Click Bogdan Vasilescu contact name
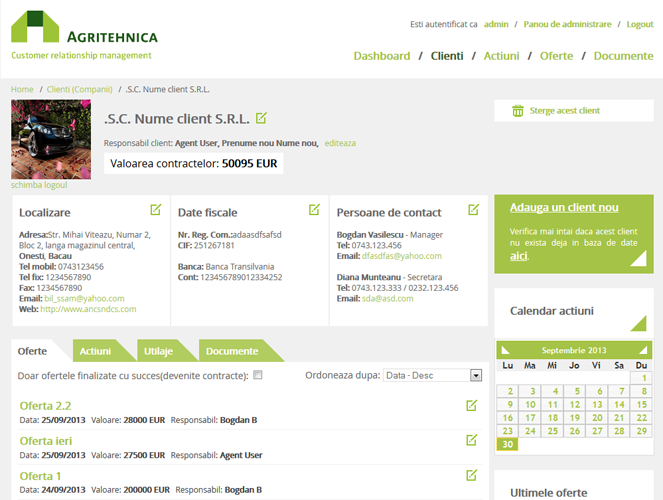Viewport: 663px width, 500px height. [370, 235]
